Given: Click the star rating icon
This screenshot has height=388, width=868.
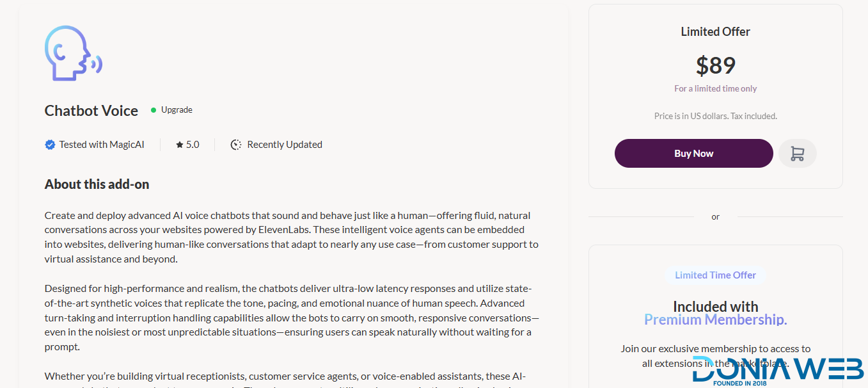Looking at the screenshot, I should coord(180,145).
